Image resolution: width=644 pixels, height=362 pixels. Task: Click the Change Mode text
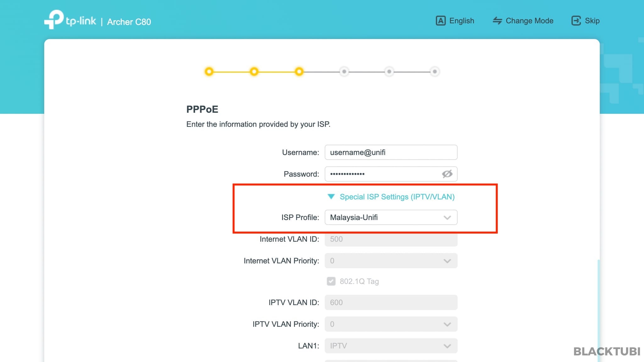point(529,21)
